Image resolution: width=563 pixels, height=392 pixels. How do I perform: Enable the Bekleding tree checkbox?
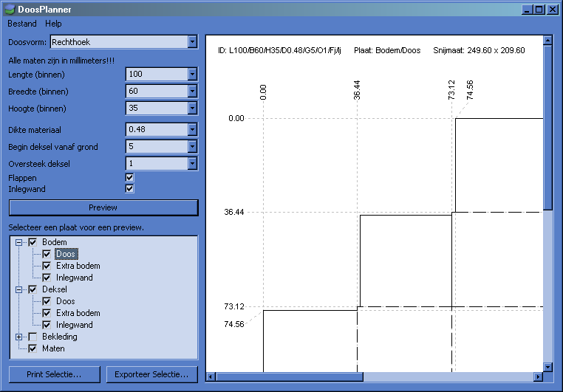(33, 337)
